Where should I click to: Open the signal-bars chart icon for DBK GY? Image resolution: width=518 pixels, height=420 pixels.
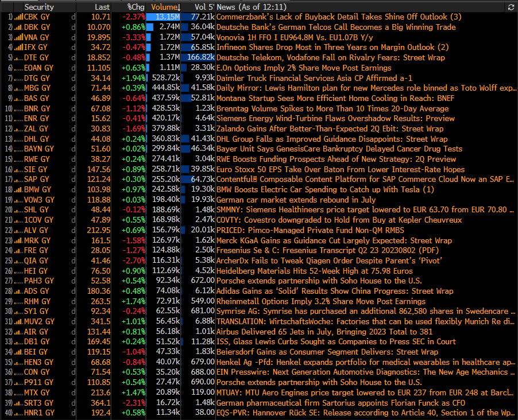click(x=18, y=28)
